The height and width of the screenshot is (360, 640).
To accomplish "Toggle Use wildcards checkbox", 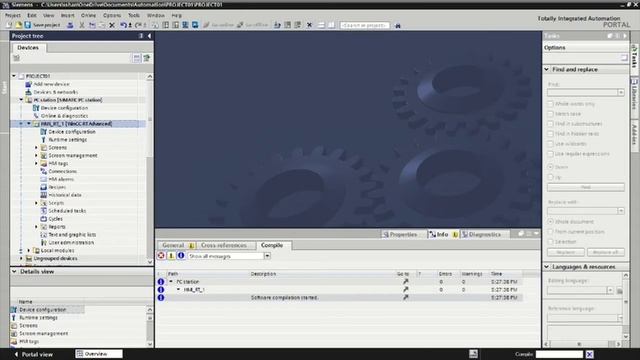I will pos(550,144).
